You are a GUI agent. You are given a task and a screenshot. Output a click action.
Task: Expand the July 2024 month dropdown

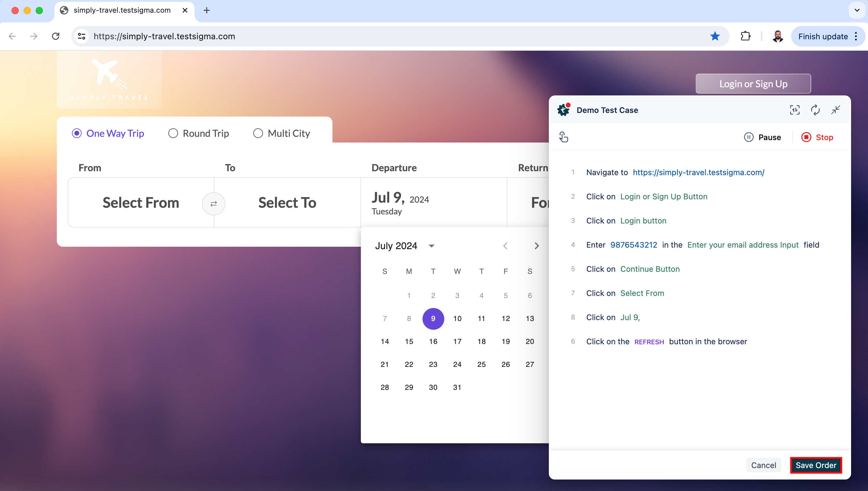pos(431,246)
